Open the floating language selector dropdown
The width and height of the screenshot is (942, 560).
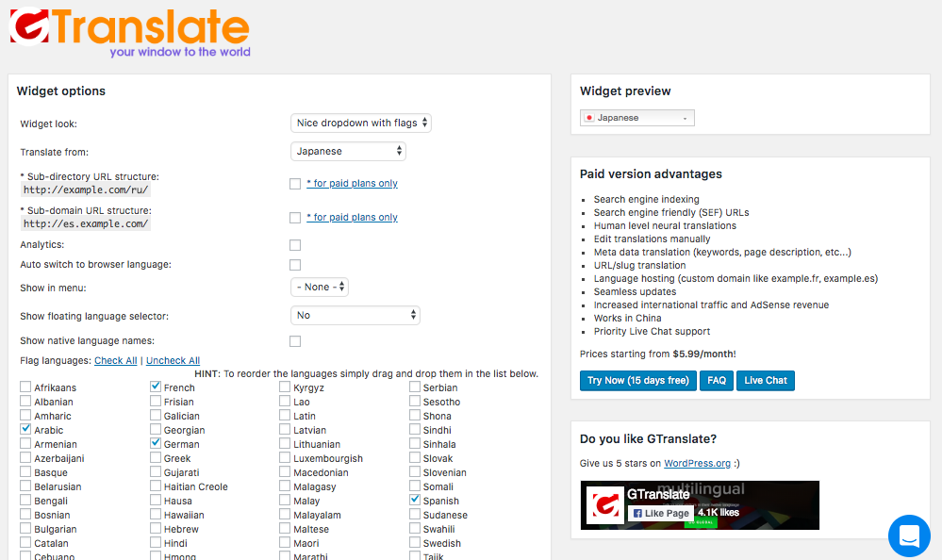tap(355, 315)
